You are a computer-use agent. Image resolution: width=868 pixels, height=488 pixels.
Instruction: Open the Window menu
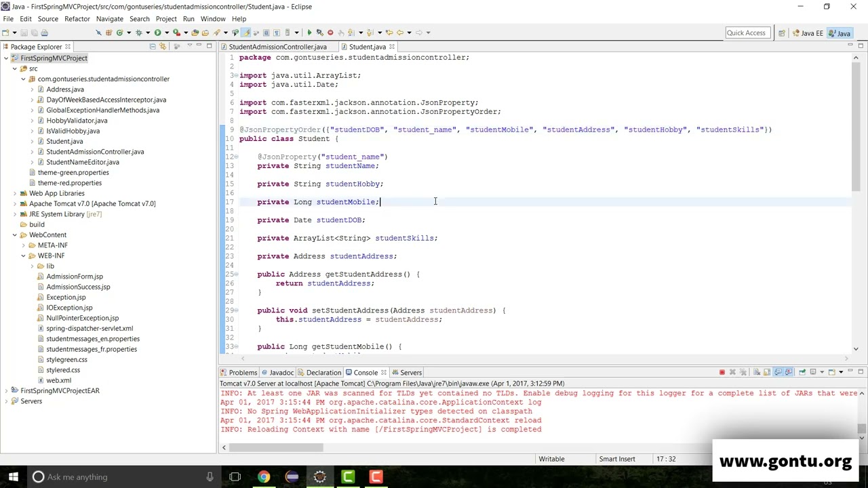[x=213, y=19]
